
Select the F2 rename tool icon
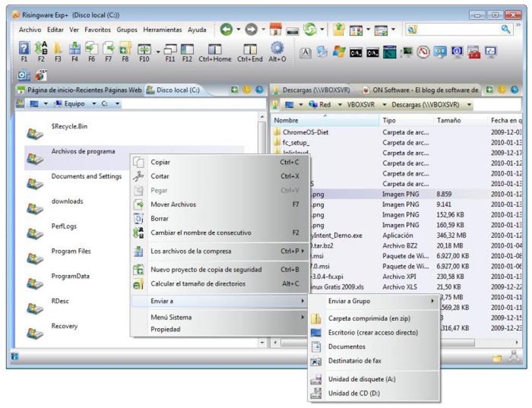(x=41, y=47)
